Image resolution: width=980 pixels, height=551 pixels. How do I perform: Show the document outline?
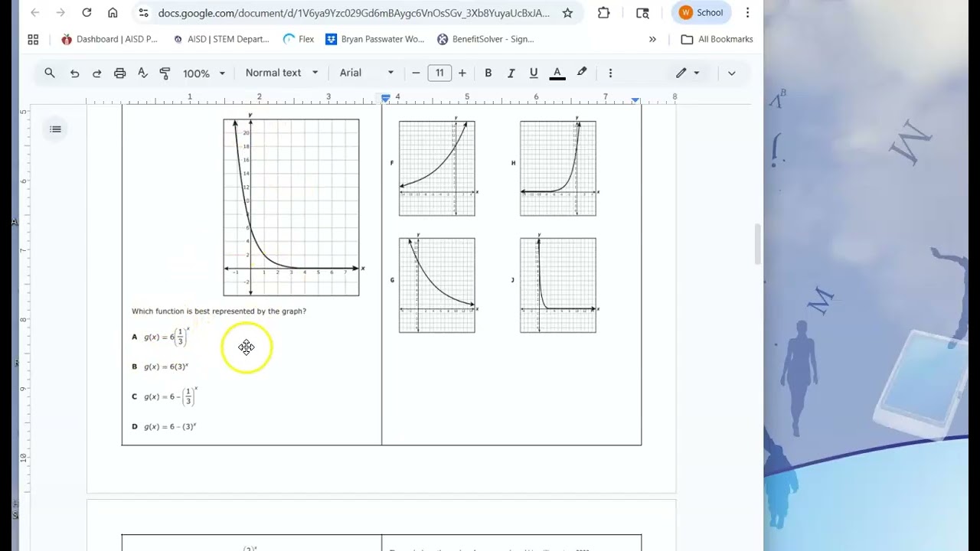(x=55, y=129)
